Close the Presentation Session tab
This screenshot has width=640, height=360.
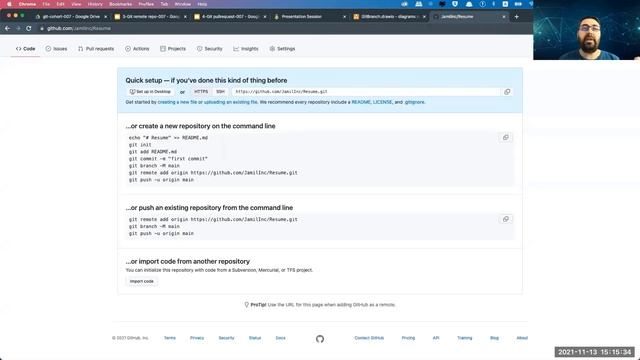coord(344,17)
